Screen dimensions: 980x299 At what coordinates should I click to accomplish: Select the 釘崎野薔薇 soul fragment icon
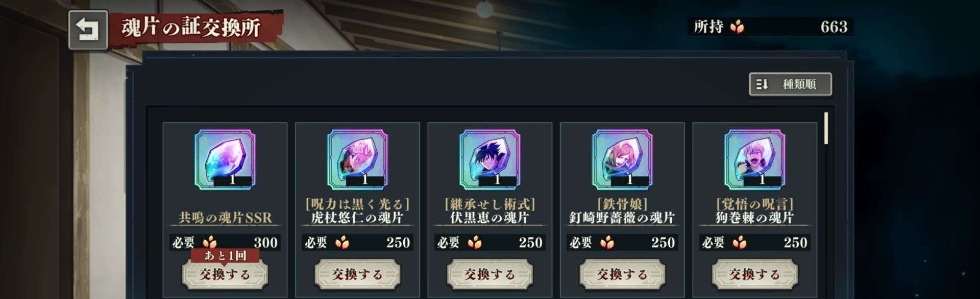pyautogui.click(x=622, y=159)
